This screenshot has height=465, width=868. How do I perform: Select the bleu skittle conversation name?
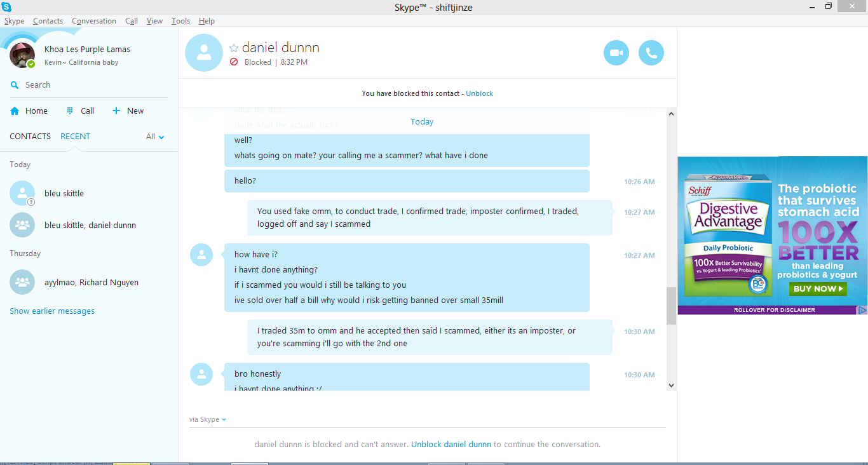click(64, 193)
